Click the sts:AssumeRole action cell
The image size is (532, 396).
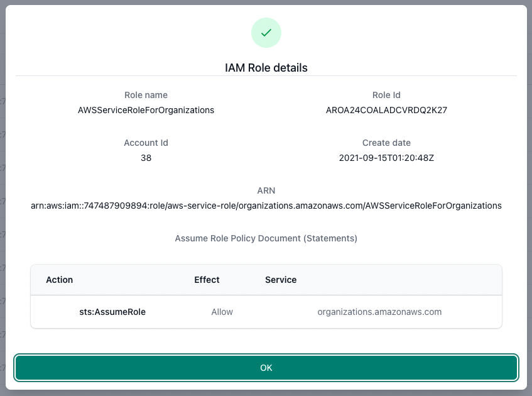pos(112,312)
